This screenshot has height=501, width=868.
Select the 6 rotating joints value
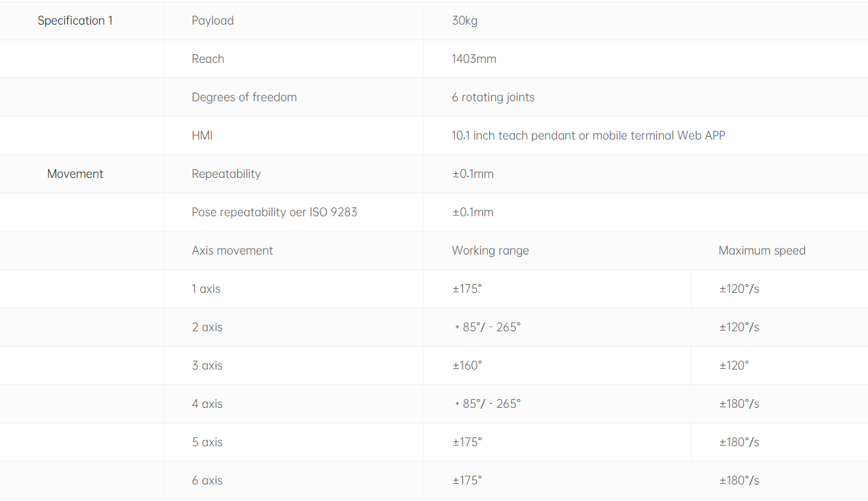(493, 97)
